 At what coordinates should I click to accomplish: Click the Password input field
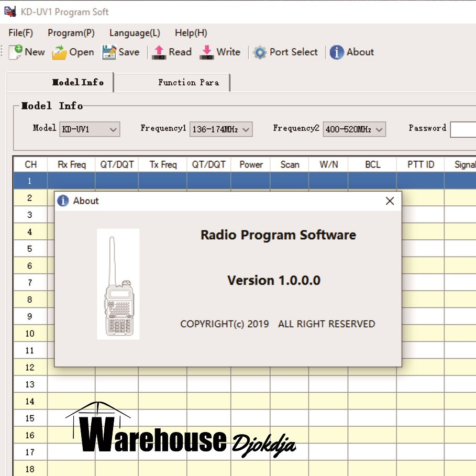[x=463, y=129]
